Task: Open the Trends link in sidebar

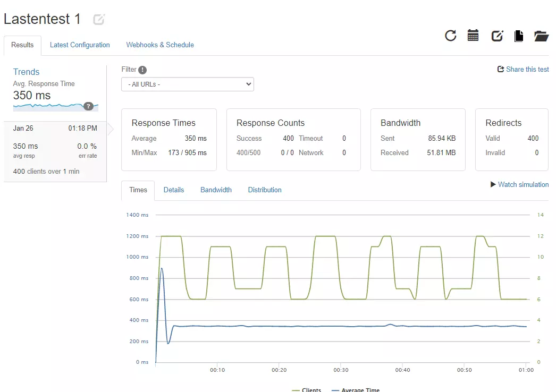Action: 27,72
